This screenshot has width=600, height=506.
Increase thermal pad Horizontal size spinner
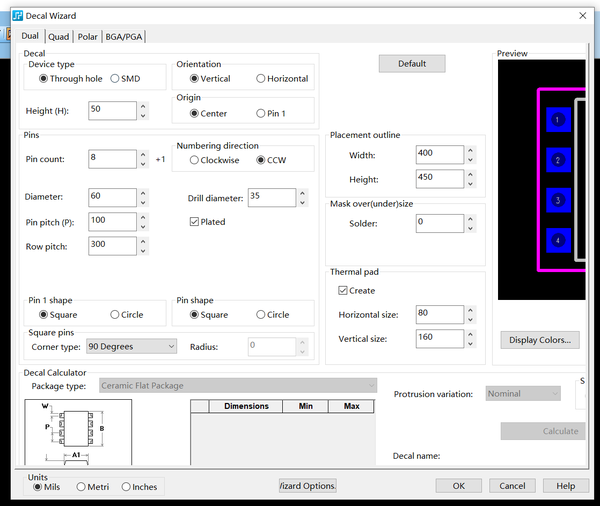point(471,310)
